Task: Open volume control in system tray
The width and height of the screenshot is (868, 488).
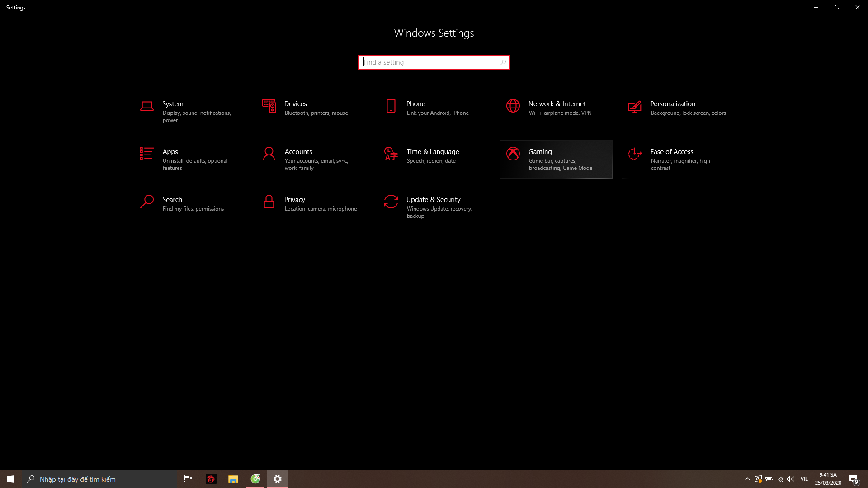Action: pos(790,479)
